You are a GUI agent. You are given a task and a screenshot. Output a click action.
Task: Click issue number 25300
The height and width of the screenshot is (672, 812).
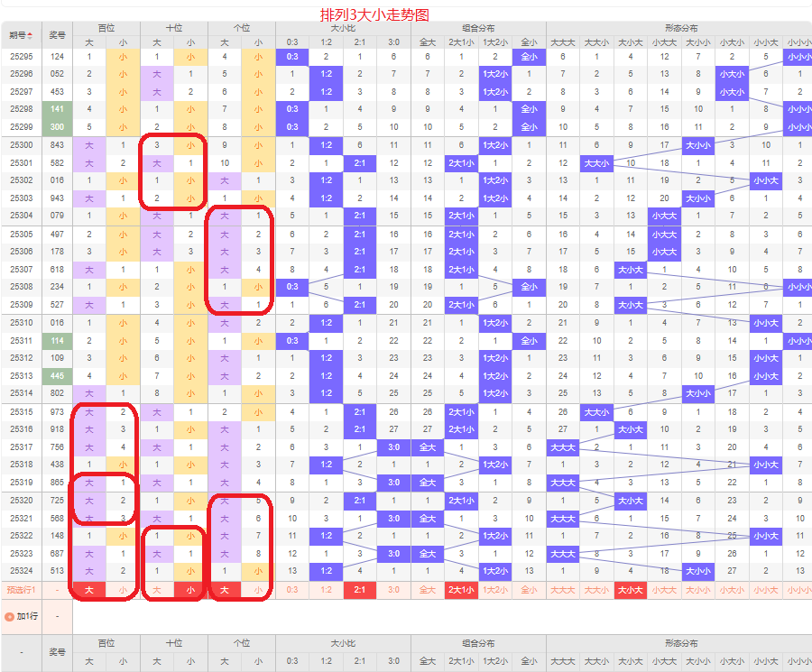pyautogui.click(x=22, y=145)
